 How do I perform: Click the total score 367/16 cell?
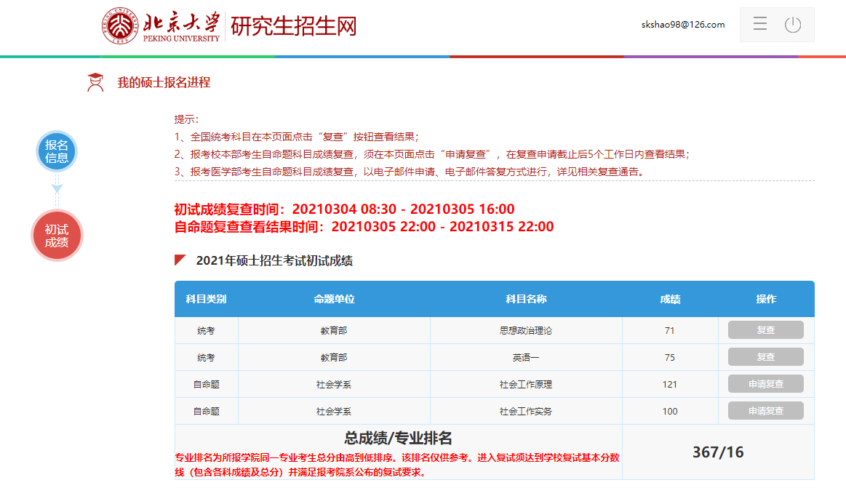tap(718, 452)
